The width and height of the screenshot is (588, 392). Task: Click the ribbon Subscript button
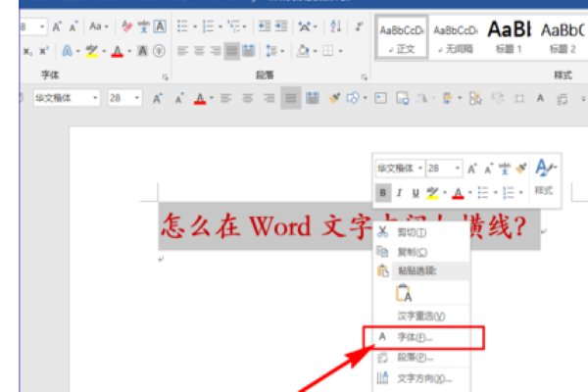coord(27,51)
